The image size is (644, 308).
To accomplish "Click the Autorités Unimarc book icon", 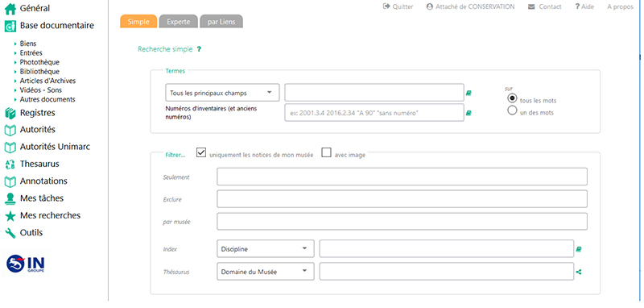I will tap(10, 148).
